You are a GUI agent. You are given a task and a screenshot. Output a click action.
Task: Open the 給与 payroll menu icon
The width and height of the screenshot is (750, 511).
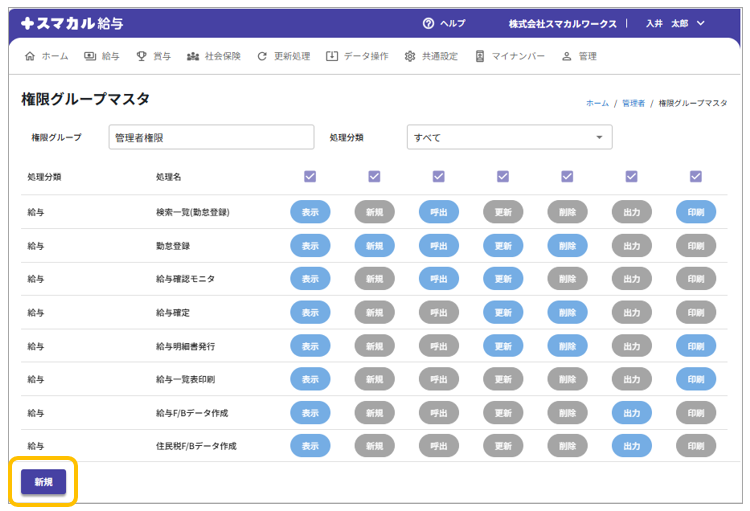click(x=91, y=56)
